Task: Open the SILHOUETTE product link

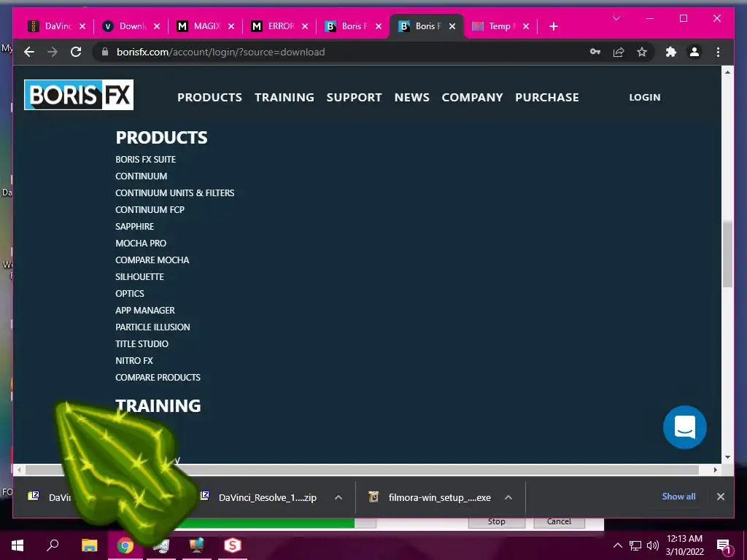Action: (x=139, y=276)
